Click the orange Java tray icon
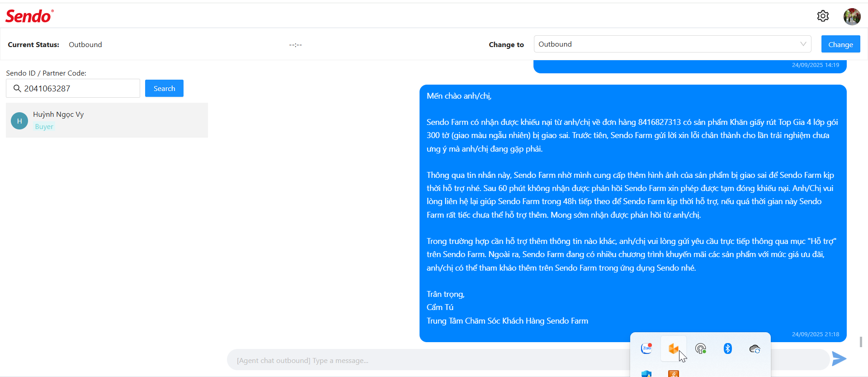 point(674,374)
